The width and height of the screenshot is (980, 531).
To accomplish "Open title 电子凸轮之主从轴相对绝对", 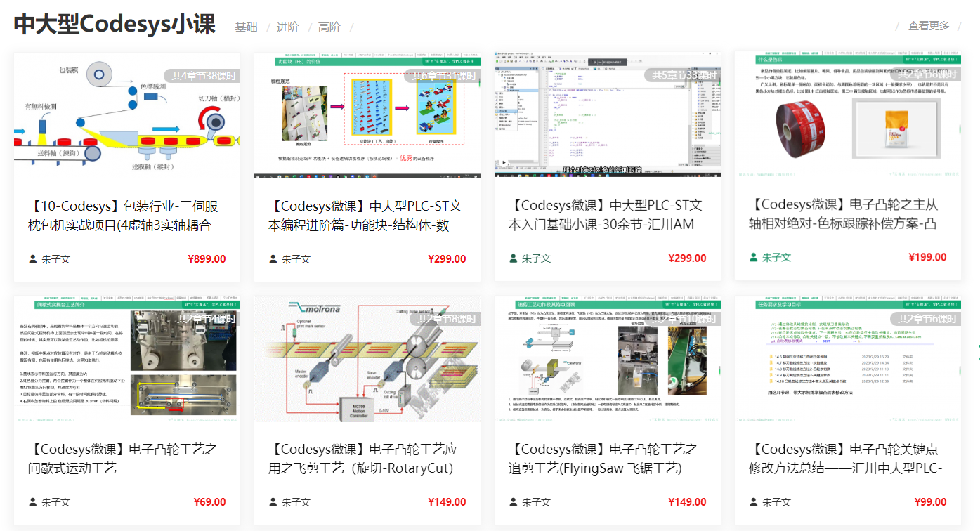I will [844, 214].
